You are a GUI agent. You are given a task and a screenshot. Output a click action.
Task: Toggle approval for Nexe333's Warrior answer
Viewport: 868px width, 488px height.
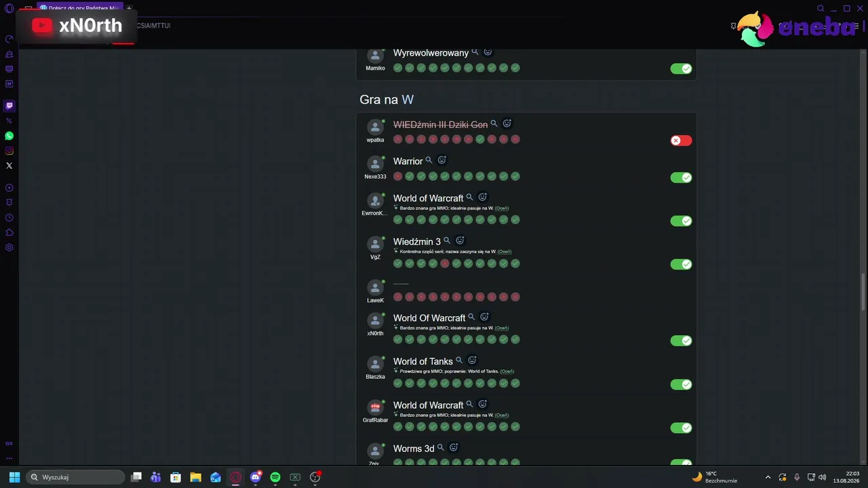681,178
